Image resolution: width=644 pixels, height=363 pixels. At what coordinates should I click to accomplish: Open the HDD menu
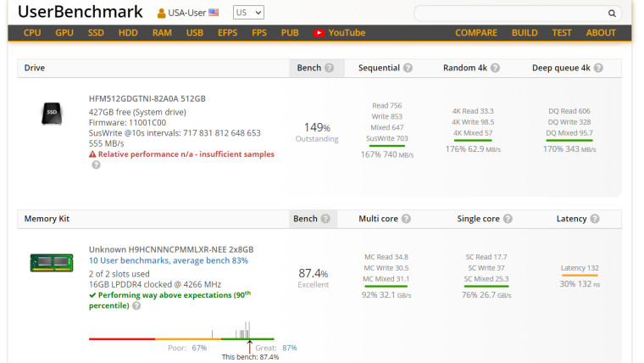[x=128, y=33]
